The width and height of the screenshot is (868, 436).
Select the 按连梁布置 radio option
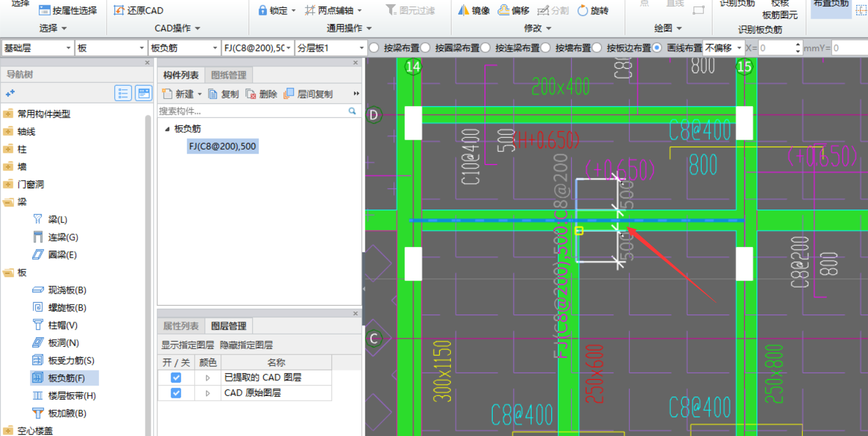click(486, 48)
